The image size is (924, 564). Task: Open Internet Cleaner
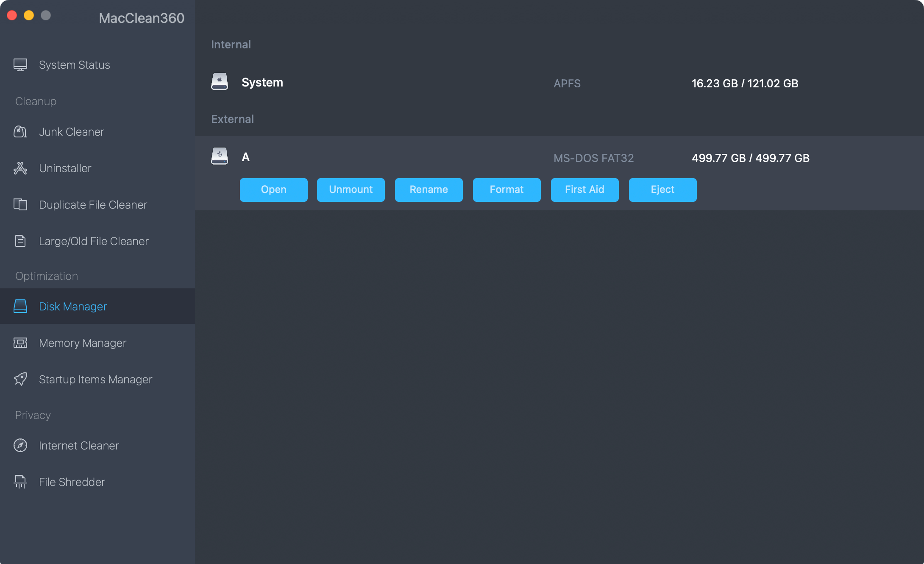97,445
